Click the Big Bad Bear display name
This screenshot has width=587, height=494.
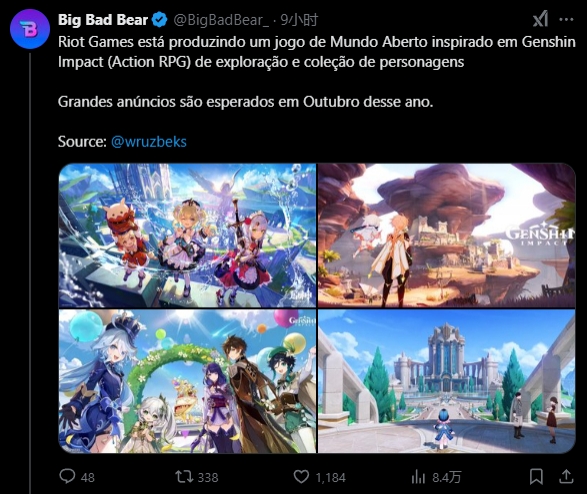[x=103, y=20]
